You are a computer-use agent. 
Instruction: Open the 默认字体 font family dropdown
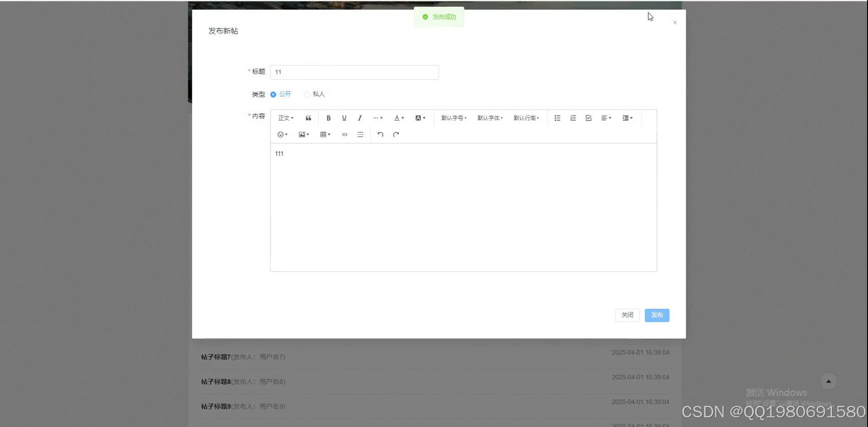(490, 118)
